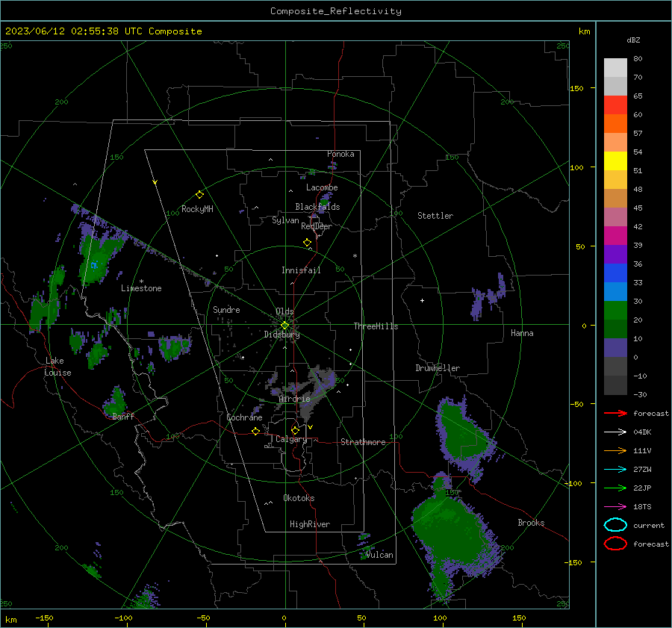The height and width of the screenshot is (628, 672).
Task: Click the yellow radar site marker at Olds
Action: [x=284, y=326]
